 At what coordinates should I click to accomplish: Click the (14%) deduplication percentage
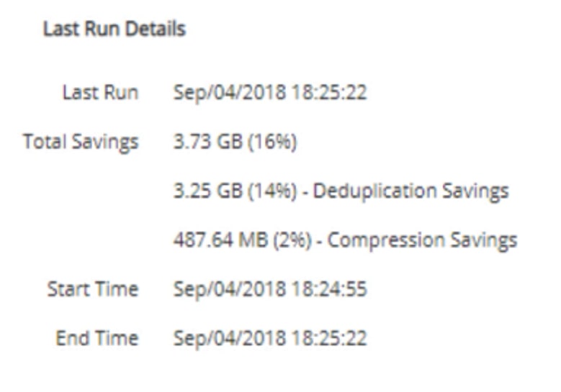[271, 191]
